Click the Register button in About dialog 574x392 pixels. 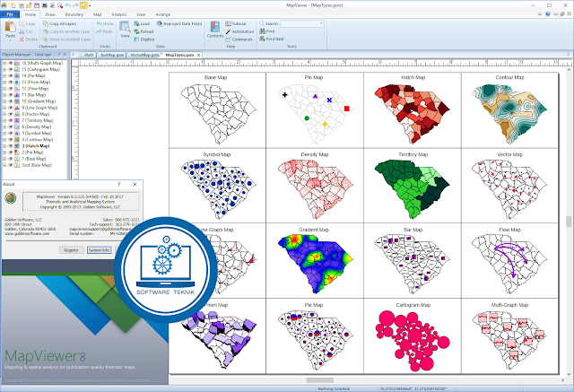(x=72, y=250)
